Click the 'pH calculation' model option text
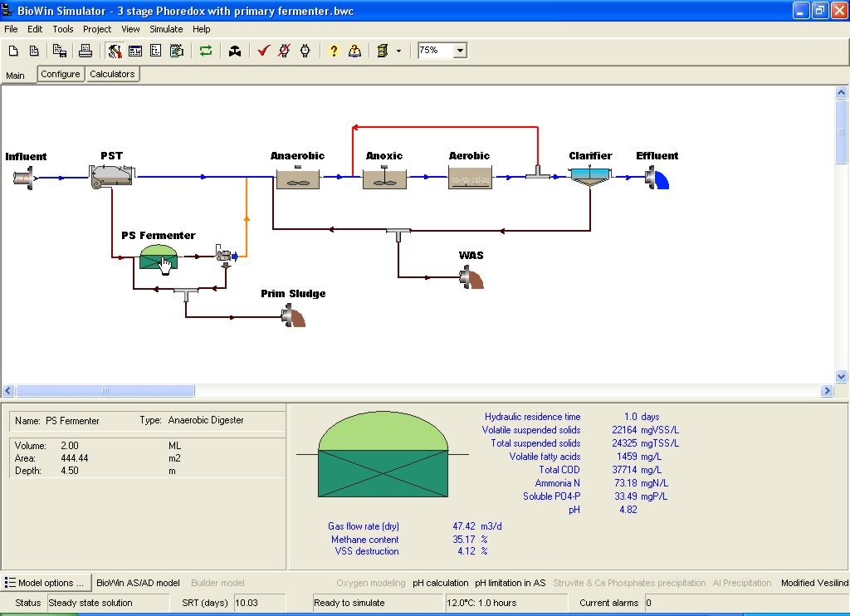This screenshot has width=850, height=616. (x=440, y=583)
